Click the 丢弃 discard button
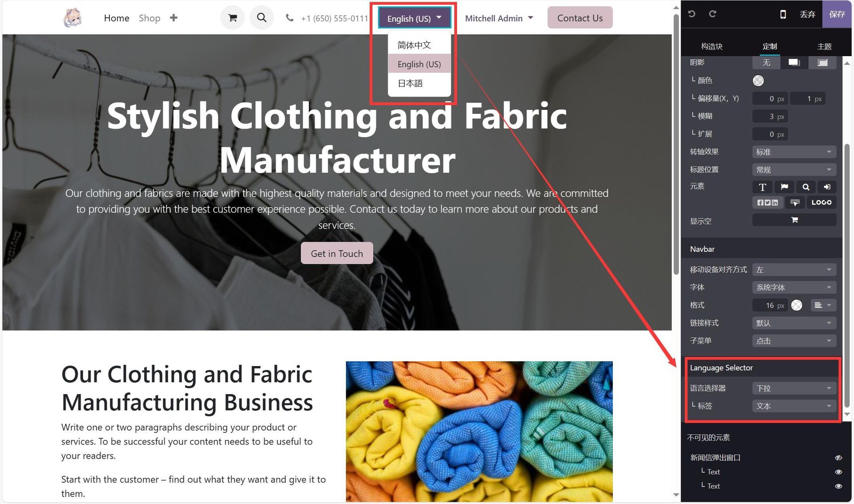The height and width of the screenshot is (504, 854). tap(807, 14)
